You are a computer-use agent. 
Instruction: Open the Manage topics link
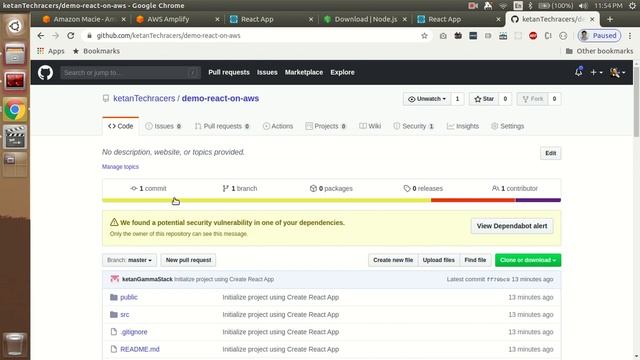tap(120, 167)
